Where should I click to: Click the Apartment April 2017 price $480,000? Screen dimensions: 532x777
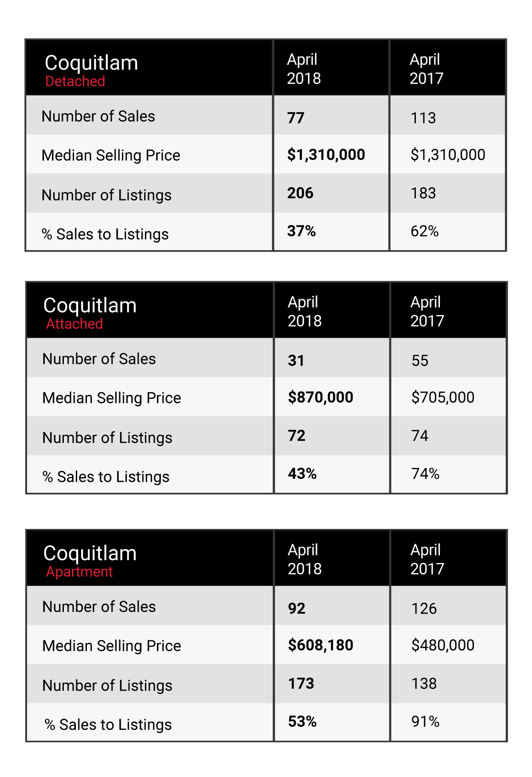[x=443, y=645]
